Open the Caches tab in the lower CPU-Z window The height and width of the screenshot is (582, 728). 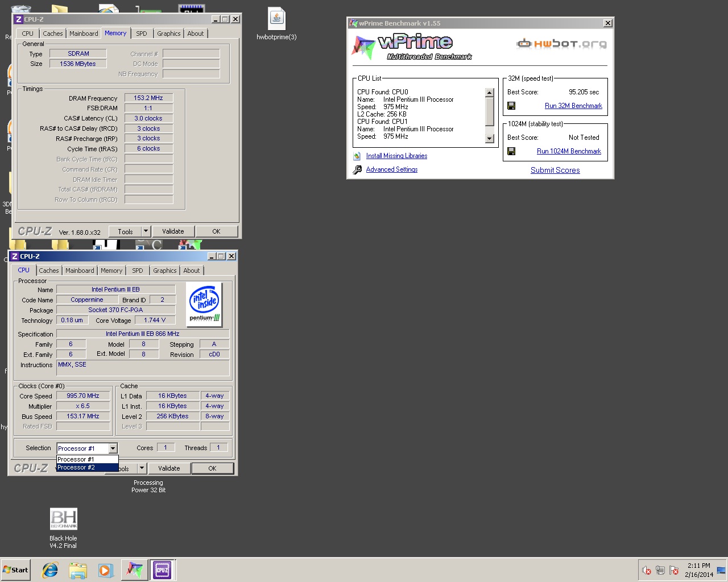pos(49,271)
